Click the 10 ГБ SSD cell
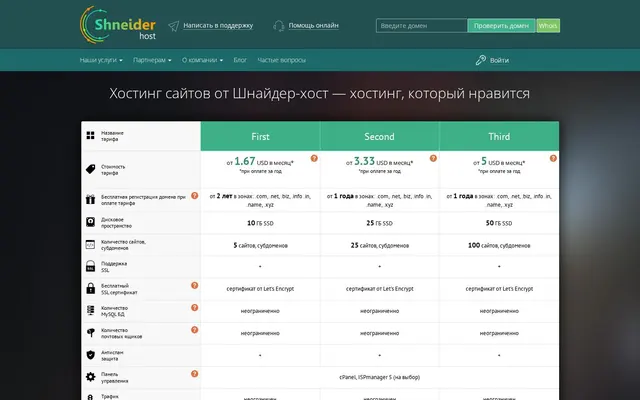 (x=260, y=223)
